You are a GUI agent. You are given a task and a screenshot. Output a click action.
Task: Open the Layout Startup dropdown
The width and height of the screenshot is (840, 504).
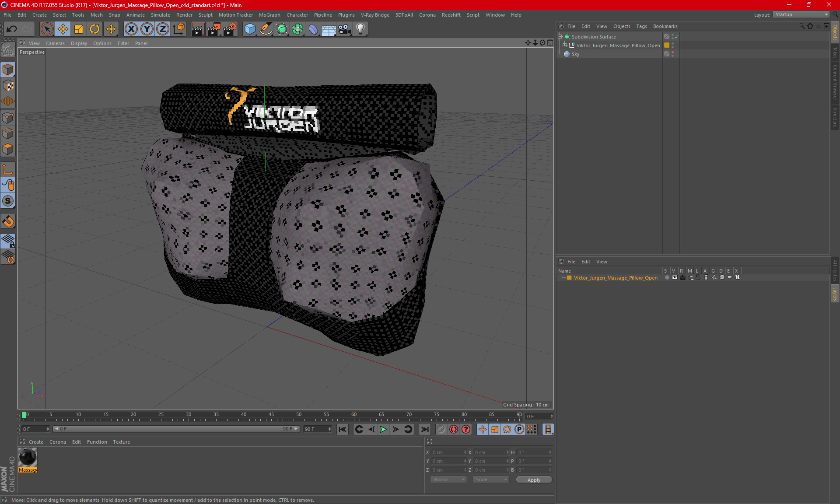pos(801,14)
